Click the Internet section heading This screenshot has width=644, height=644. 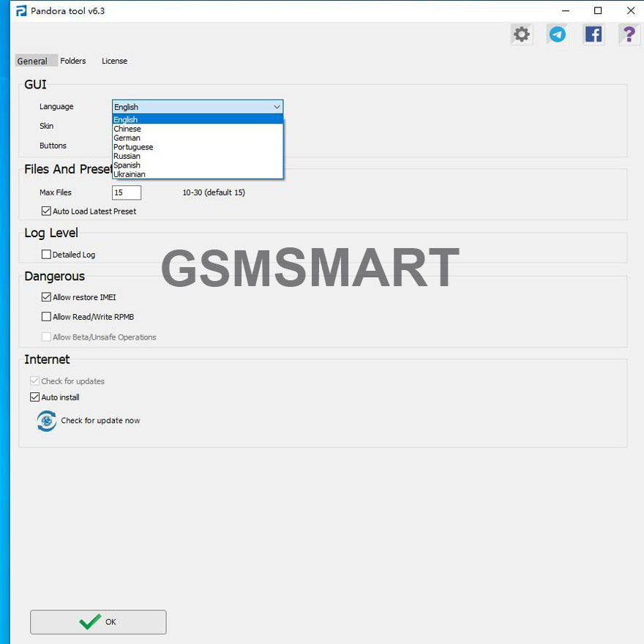(47, 359)
